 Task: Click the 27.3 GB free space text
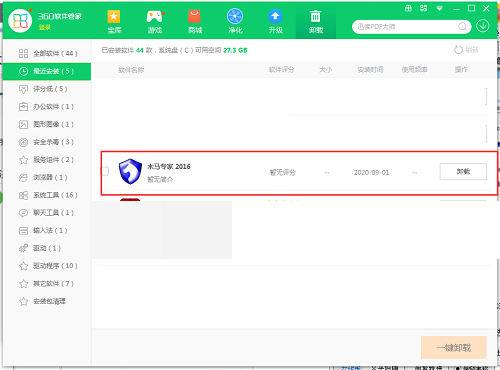[x=235, y=50]
